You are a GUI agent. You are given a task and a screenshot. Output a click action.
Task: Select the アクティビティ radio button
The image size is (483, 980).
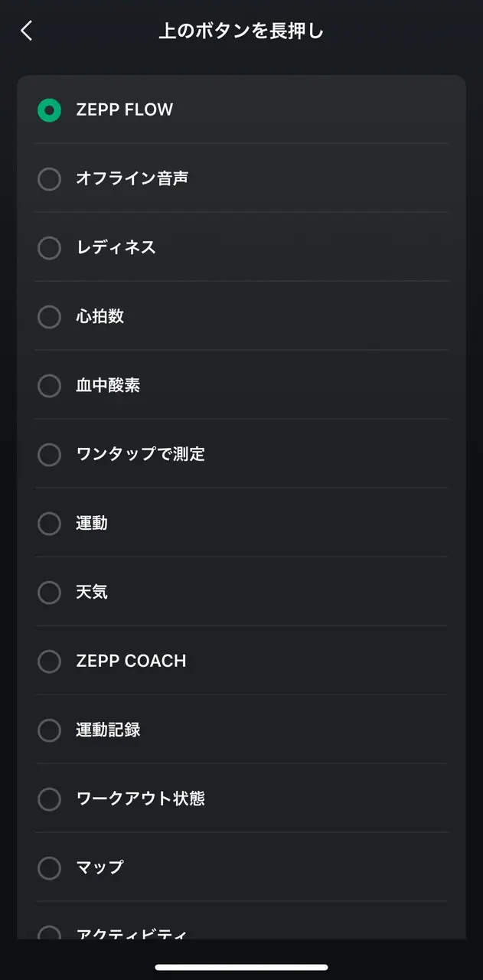tap(49, 933)
